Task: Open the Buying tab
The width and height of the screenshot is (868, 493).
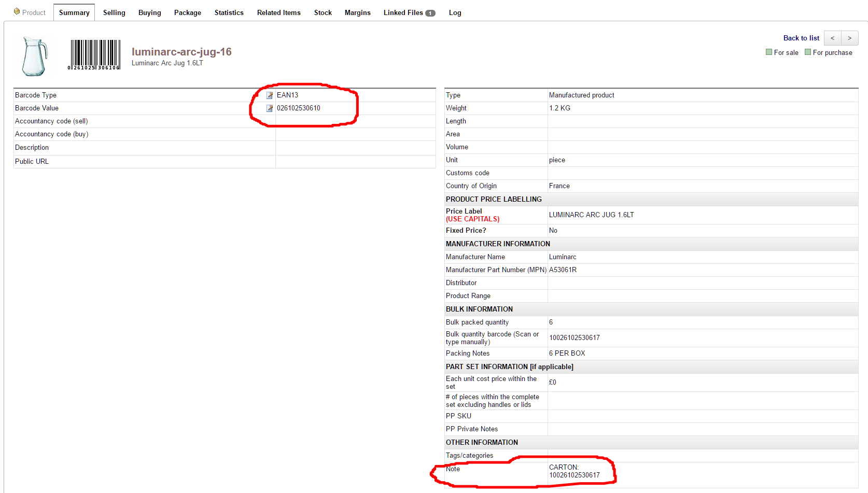Action: 149,13
